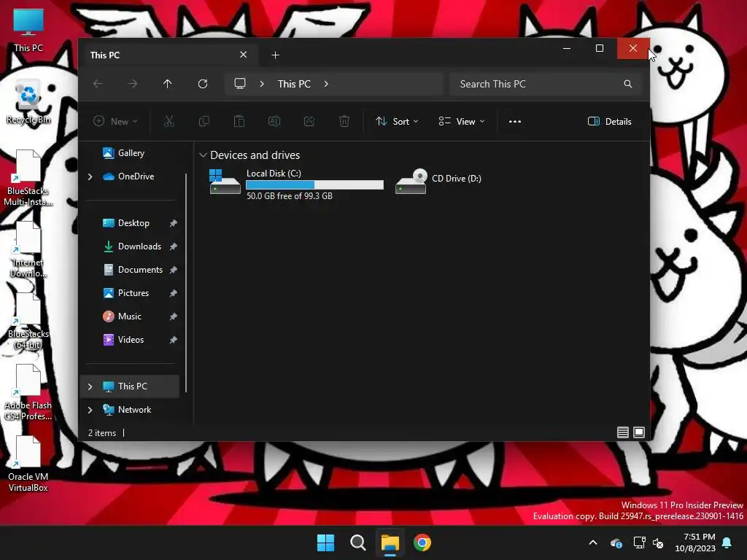This screenshot has height=560, width=747.
Task: Select Internet Download desktop shortcut
Action: (28, 249)
